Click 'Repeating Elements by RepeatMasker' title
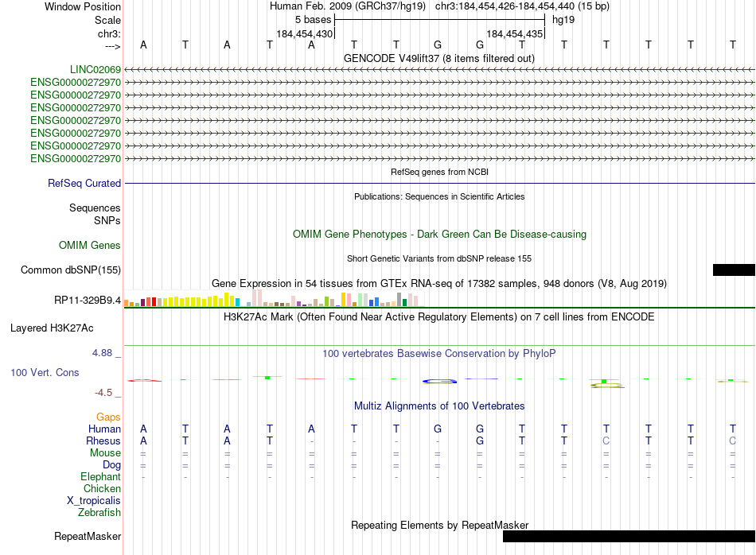 (x=439, y=525)
